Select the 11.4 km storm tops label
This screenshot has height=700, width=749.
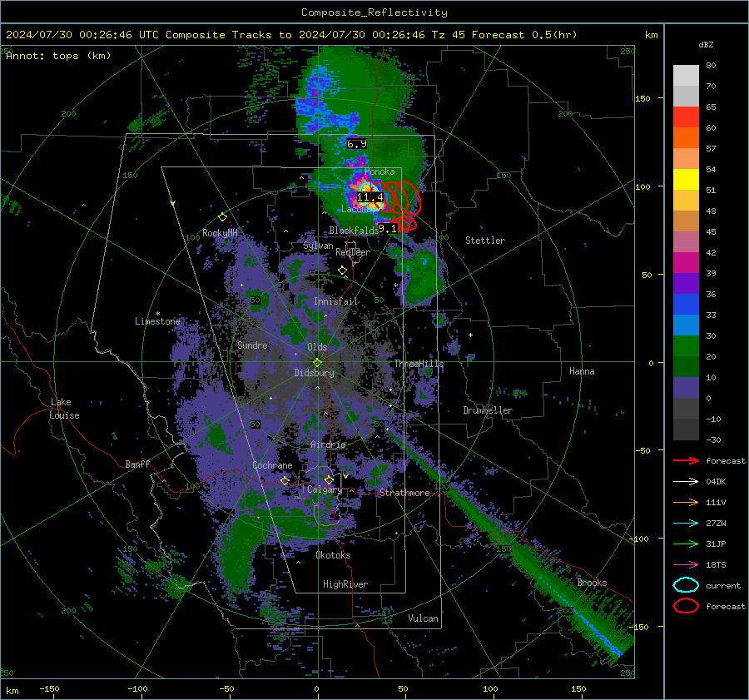[370, 197]
